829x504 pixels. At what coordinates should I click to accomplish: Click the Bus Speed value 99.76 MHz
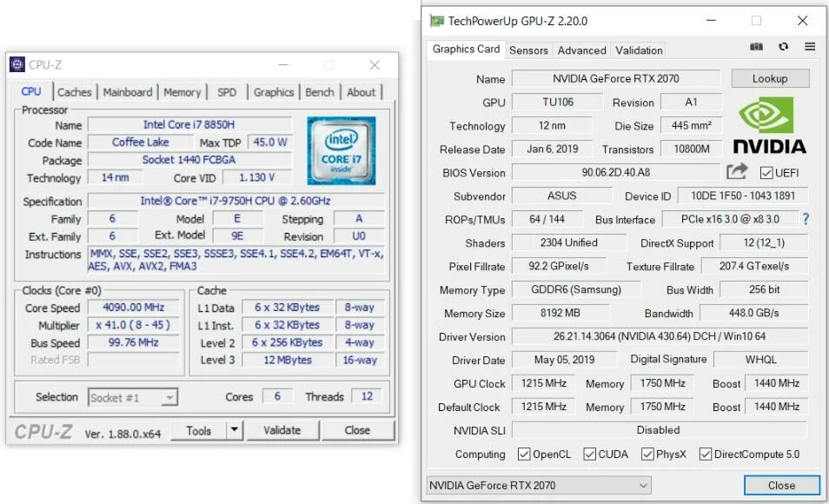tap(133, 342)
